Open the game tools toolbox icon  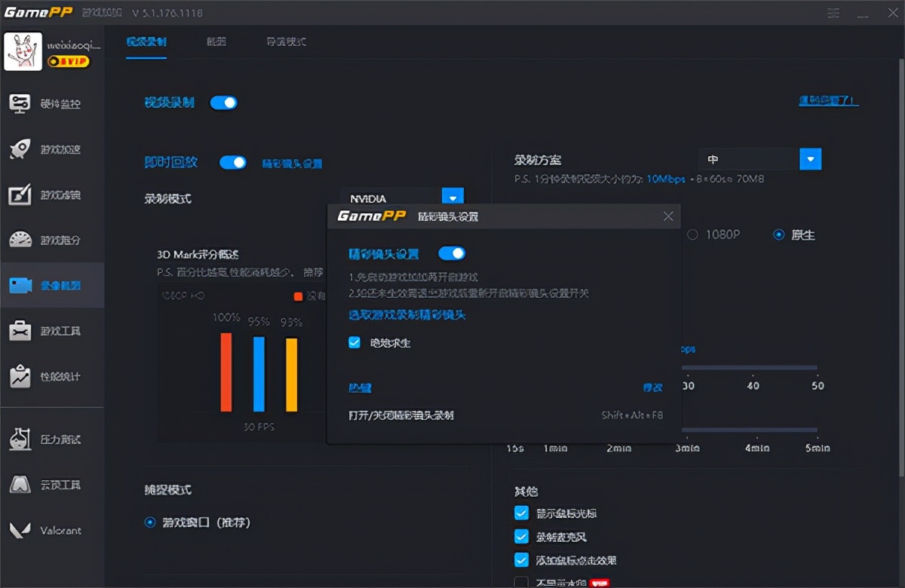point(20,331)
